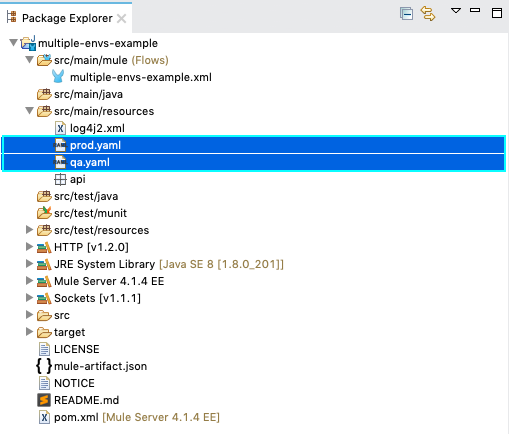Click the src/main/resources folder icon

tap(44, 111)
